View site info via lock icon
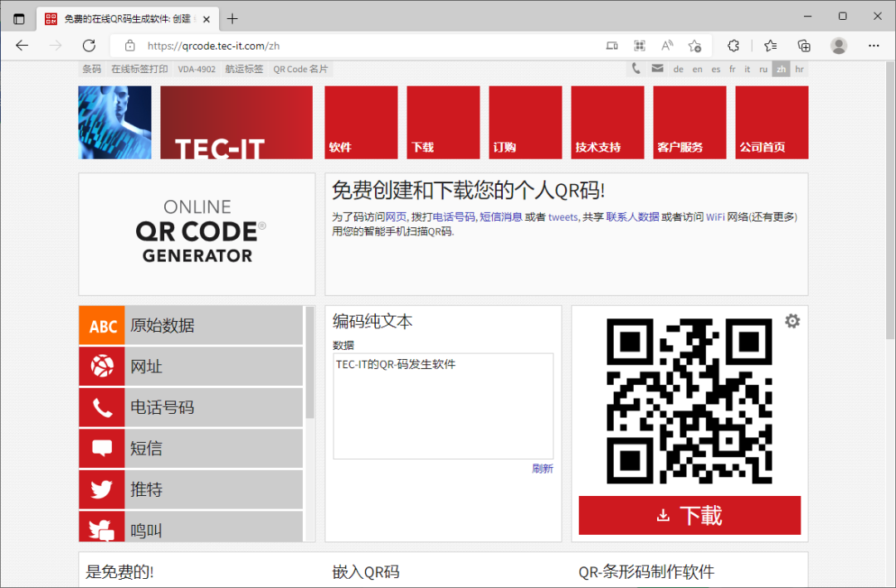This screenshot has height=588, width=896. pyautogui.click(x=130, y=46)
